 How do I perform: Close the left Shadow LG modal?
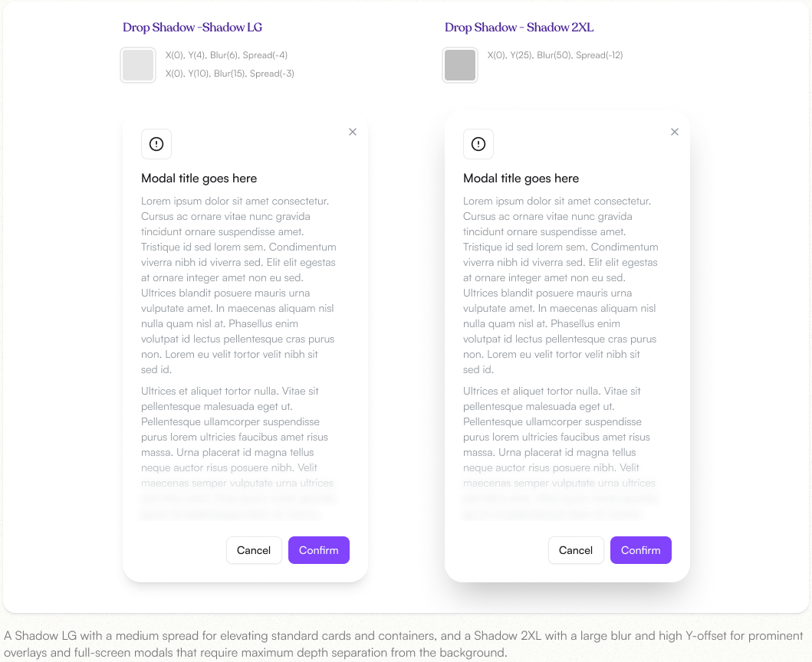pos(353,132)
